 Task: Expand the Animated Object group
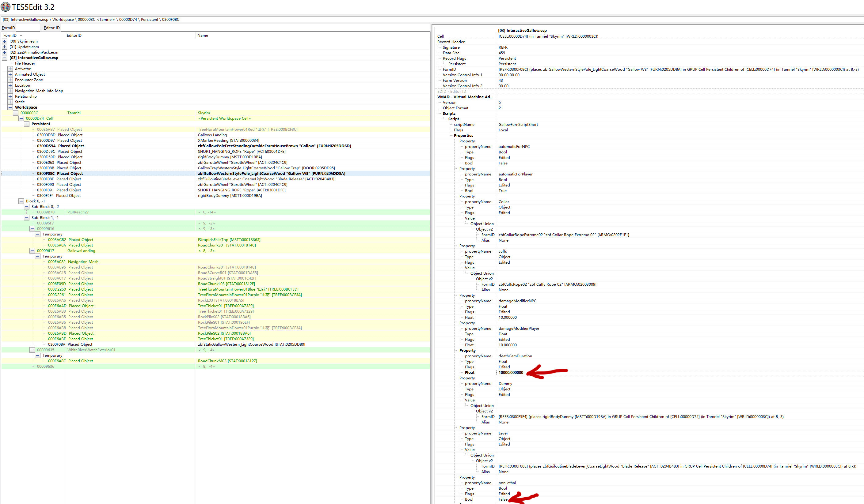tap(10, 74)
